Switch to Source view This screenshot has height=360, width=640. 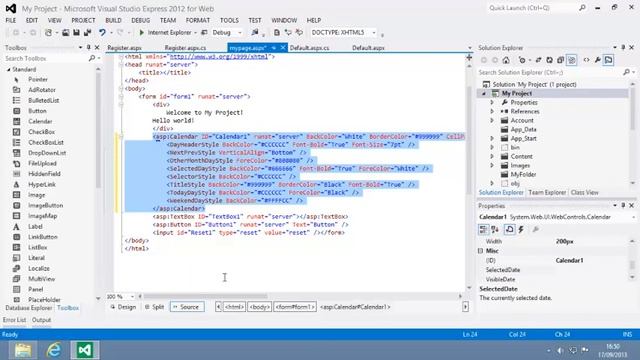pyautogui.click(x=187, y=307)
